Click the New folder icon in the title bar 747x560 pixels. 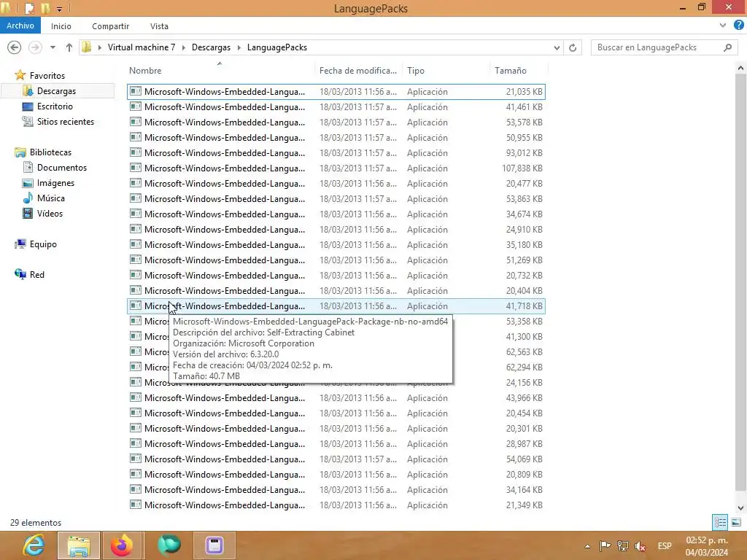pos(45,8)
